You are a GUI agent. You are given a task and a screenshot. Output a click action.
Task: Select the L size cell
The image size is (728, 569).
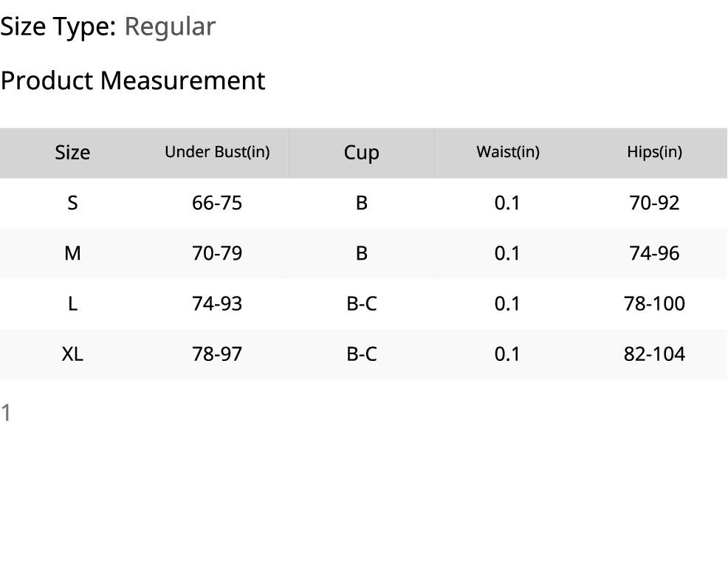click(x=72, y=303)
